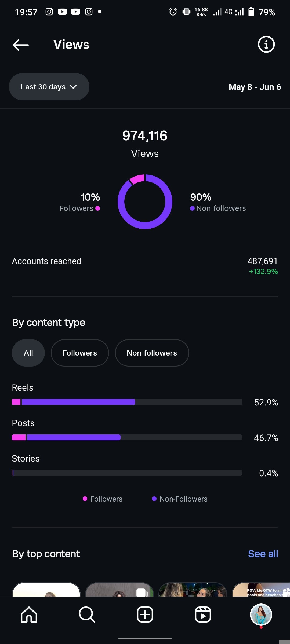The width and height of the screenshot is (290, 644).
Task: Select the All filter chip
Action: pyautogui.click(x=28, y=353)
